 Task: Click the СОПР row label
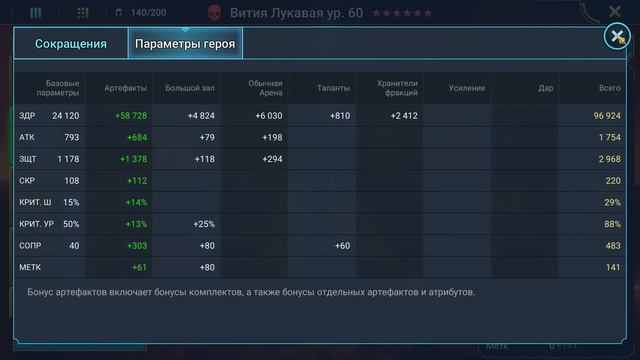click(30, 246)
